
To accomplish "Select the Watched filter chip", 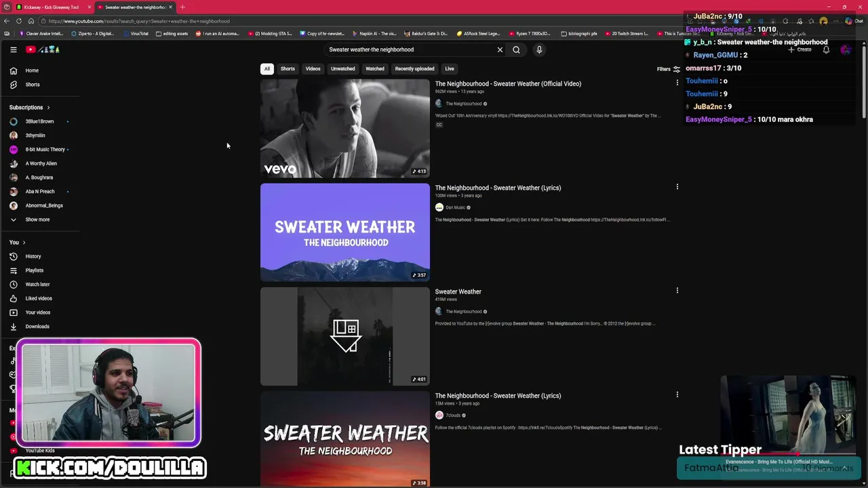I will tap(375, 68).
